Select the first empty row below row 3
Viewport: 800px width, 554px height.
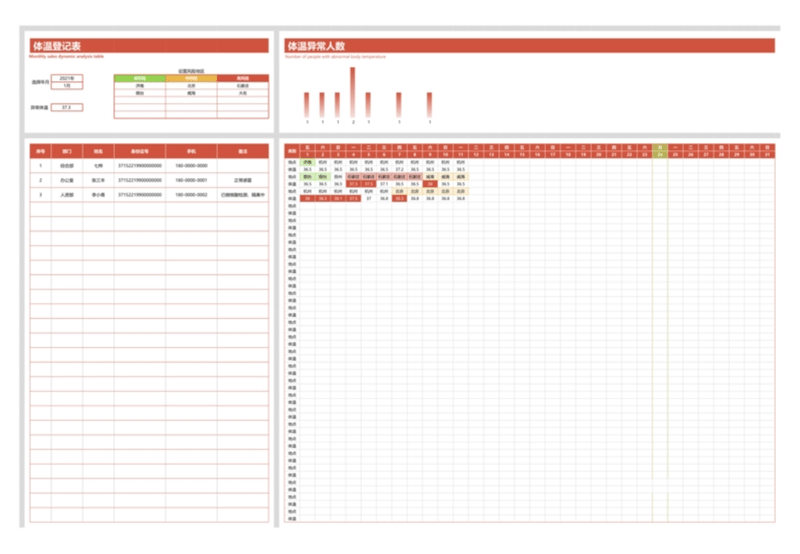point(148,209)
